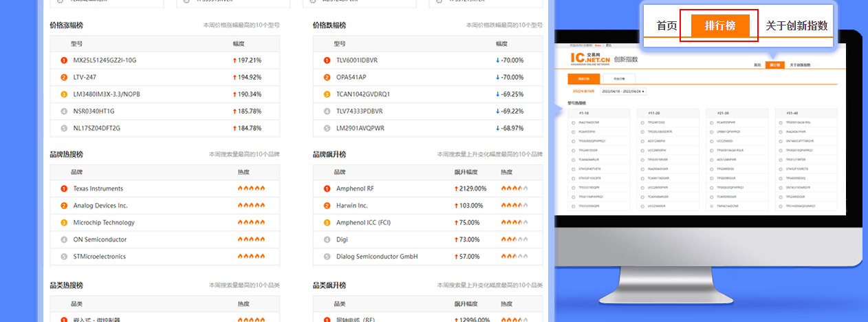Click rank 1 badge beside TLV6001IDBVR
The height and width of the screenshot is (322, 868).
[x=327, y=60]
